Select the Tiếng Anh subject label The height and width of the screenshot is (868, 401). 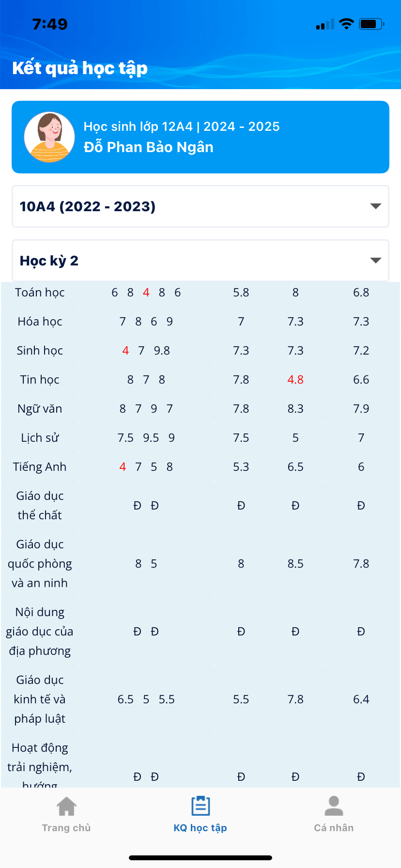40,467
